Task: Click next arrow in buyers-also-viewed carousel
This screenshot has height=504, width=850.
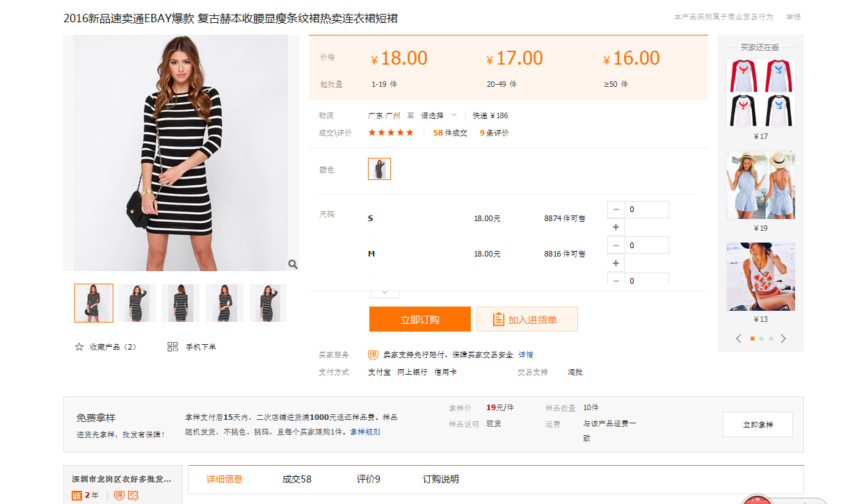Action: 783,339
